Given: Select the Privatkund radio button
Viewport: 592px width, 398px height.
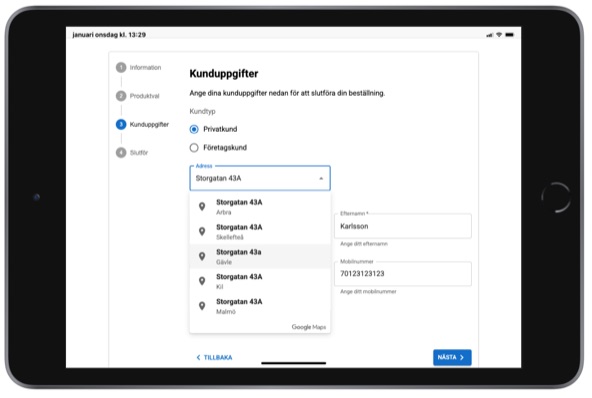Looking at the screenshot, I should tap(194, 129).
